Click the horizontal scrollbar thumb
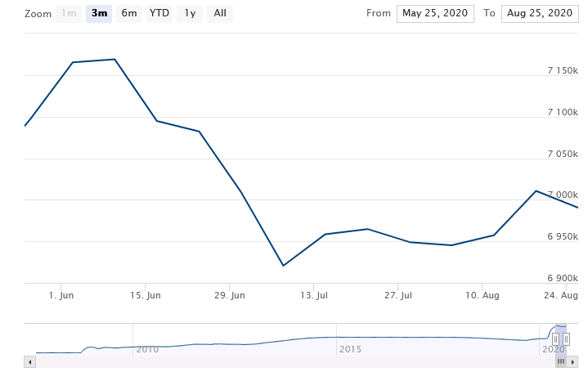The image size is (588, 372). tap(560, 361)
